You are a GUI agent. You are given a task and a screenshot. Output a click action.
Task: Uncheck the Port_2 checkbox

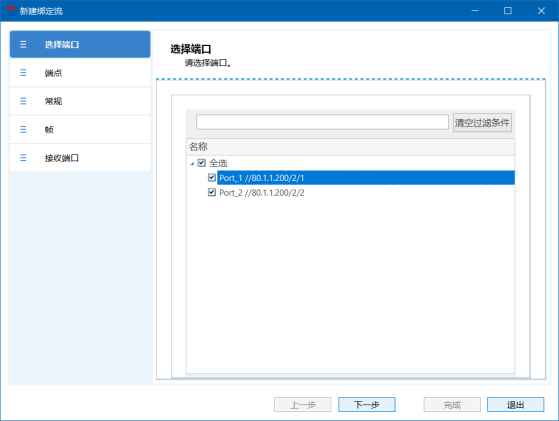point(212,192)
